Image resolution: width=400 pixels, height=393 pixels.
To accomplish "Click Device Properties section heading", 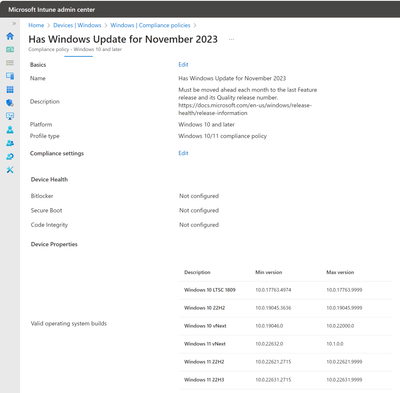I will pos(54,244).
